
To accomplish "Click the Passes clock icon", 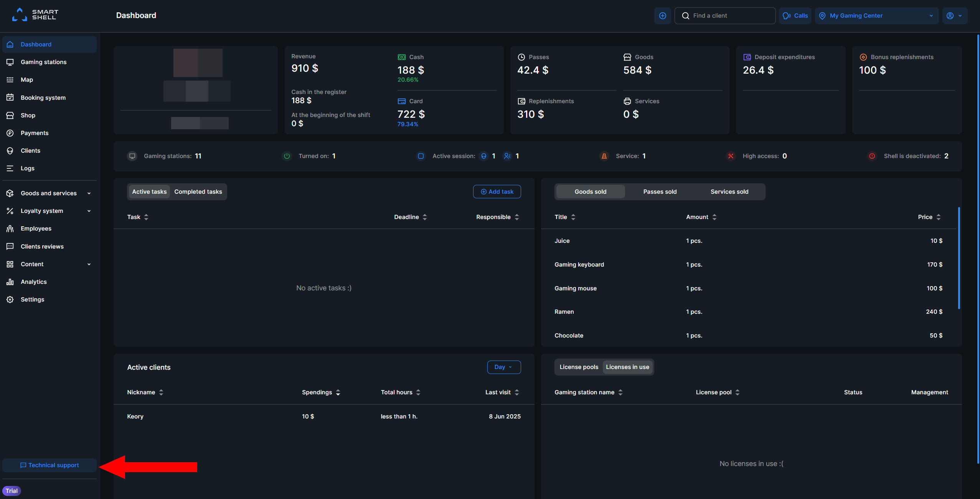I will pos(521,57).
